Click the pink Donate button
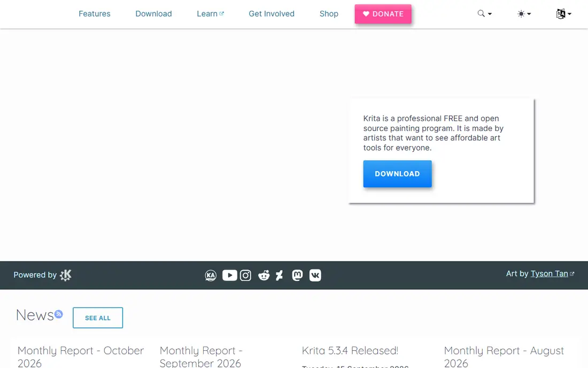Screen dimensions: 588x368 pyautogui.click(x=383, y=14)
